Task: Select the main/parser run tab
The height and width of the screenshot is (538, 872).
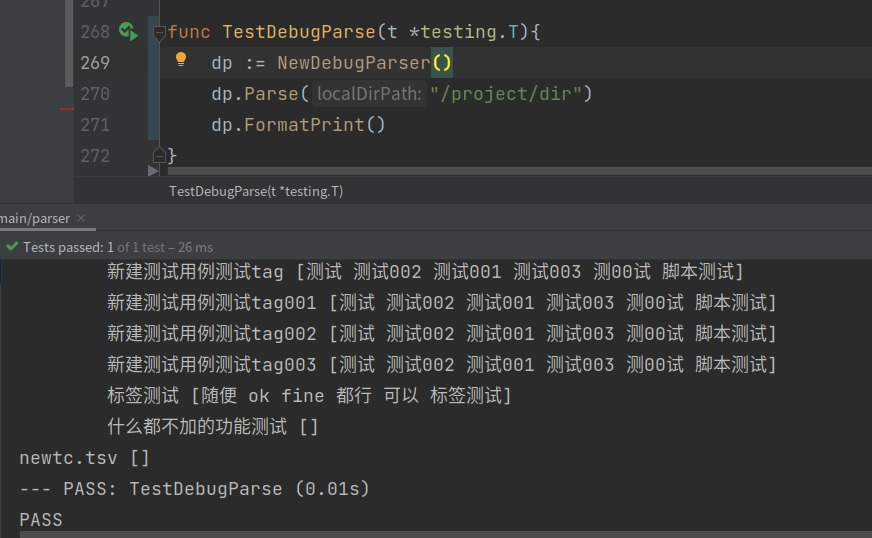Action: point(35,218)
